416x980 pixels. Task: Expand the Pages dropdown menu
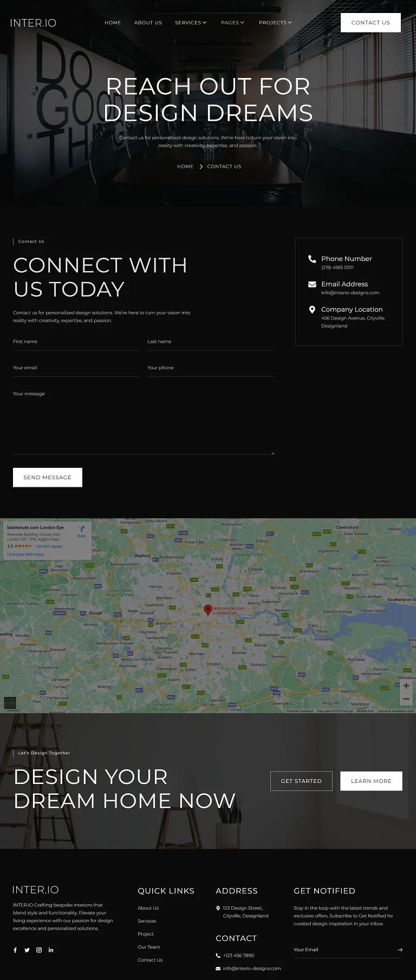(x=232, y=23)
